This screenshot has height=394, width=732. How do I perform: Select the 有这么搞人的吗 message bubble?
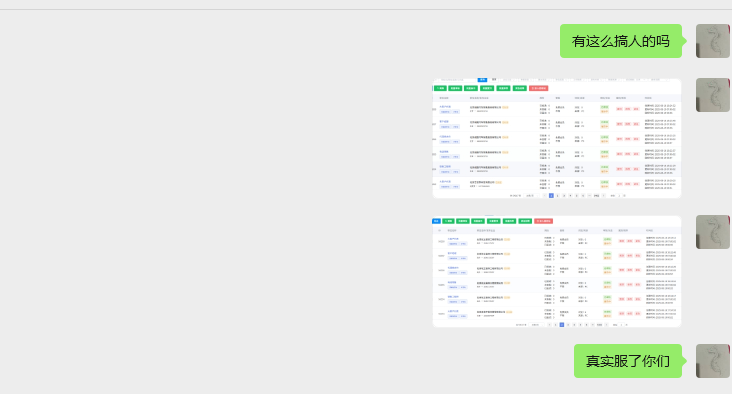click(x=621, y=41)
